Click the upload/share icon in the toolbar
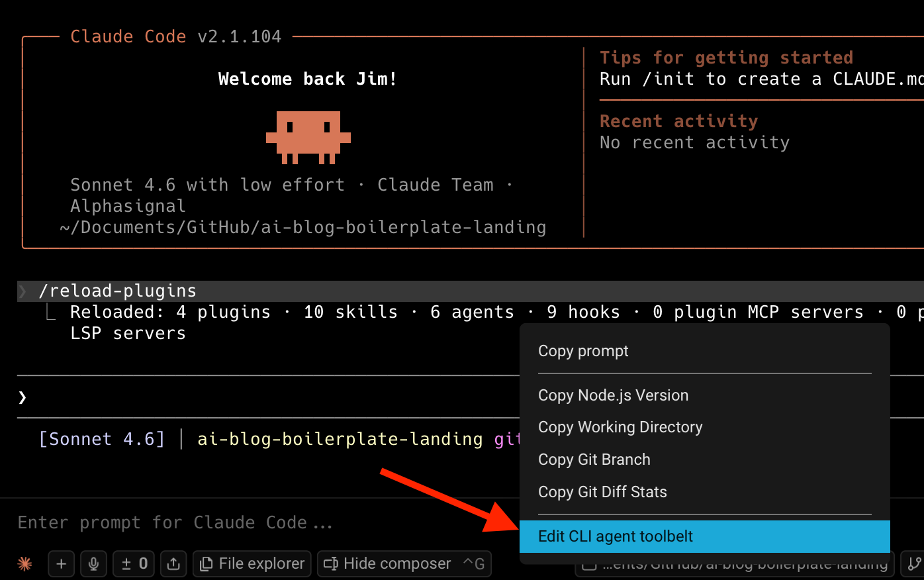This screenshot has height=580, width=924. (x=173, y=563)
